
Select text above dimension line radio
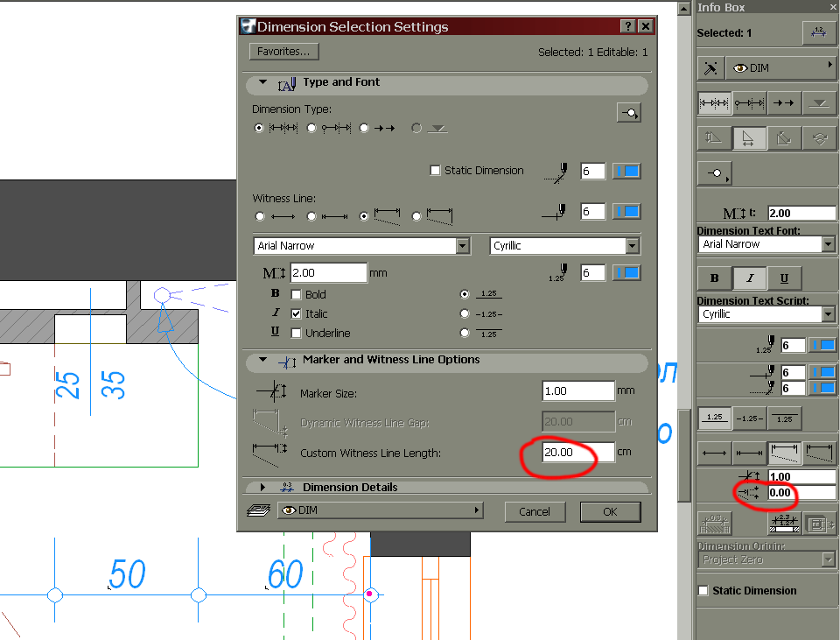pos(465,294)
